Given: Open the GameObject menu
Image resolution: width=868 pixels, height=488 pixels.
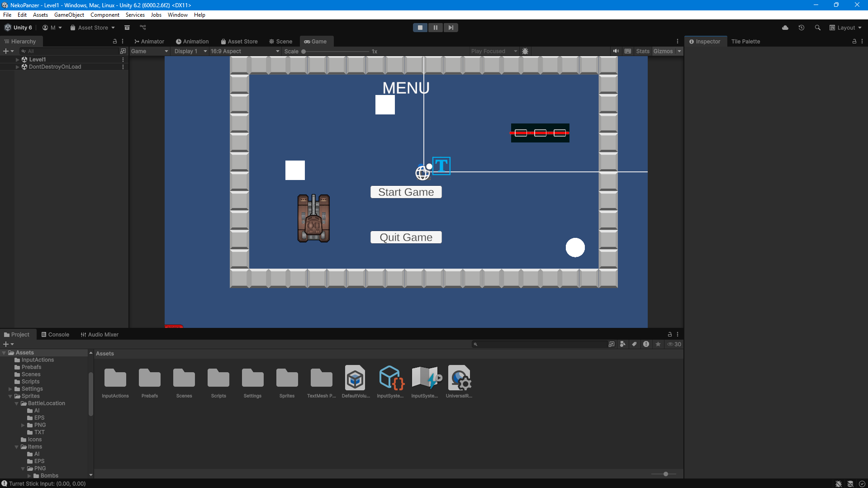Looking at the screenshot, I should [69, 15].
